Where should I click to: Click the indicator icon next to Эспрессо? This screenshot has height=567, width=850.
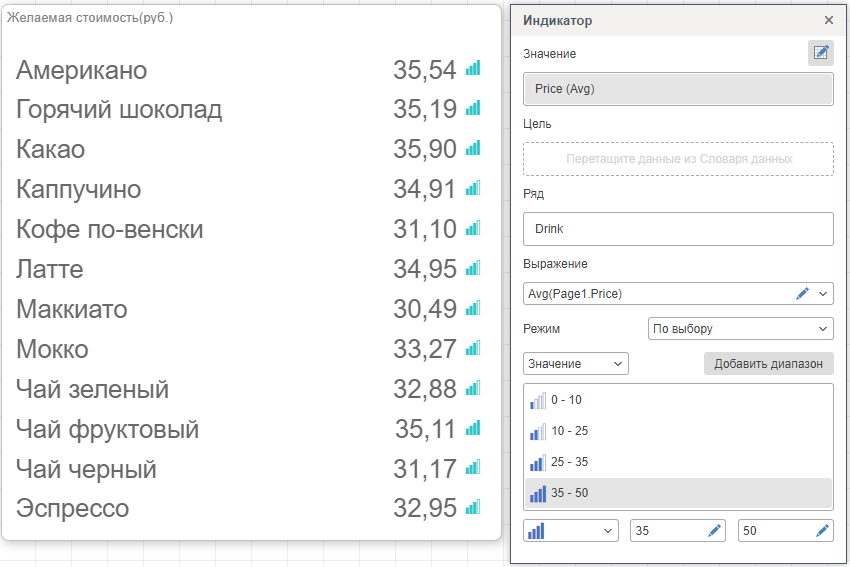pyautogui.click(x=473, y=507)
